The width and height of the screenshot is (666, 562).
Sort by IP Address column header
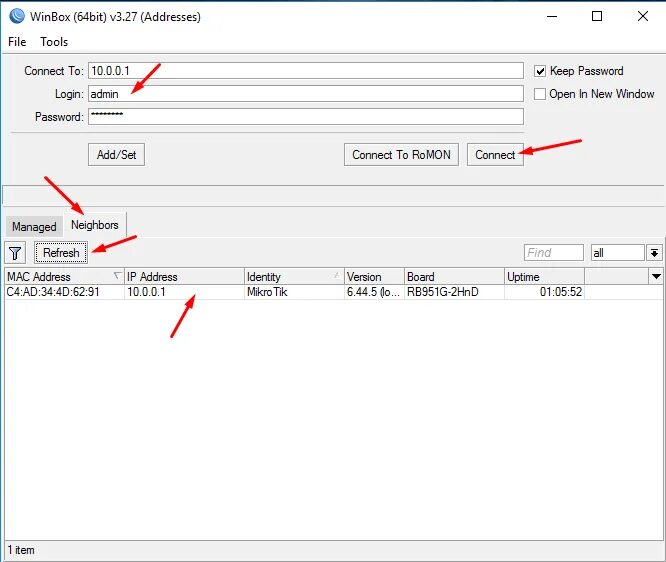[184, 277]
